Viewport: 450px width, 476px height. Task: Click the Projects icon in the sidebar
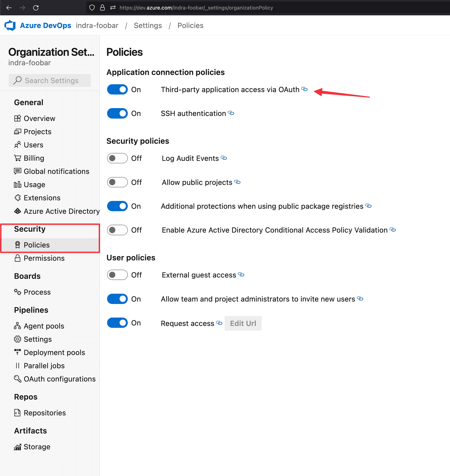[x=18, y=132]
